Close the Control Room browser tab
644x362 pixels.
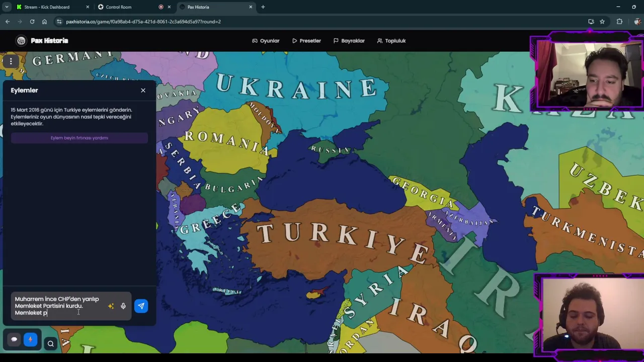[169, 7]
